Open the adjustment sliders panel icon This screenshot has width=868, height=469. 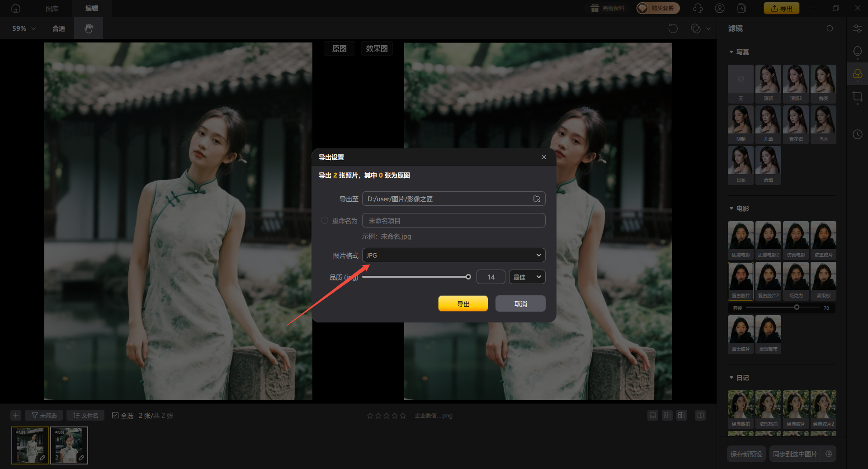coord(857,28)
